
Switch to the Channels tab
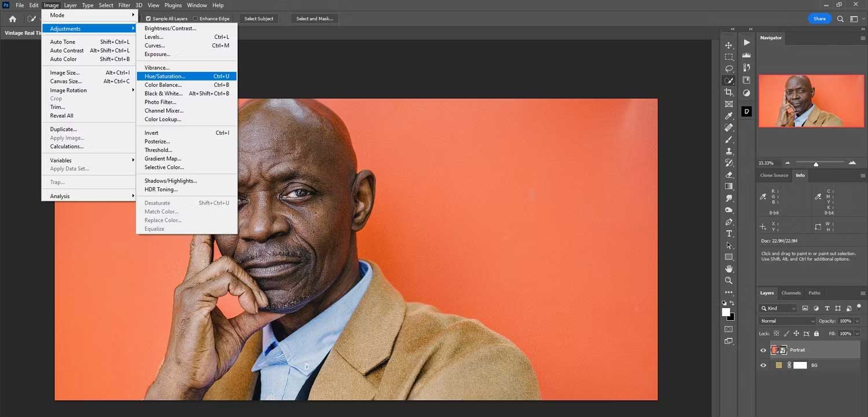click(790, 293)
